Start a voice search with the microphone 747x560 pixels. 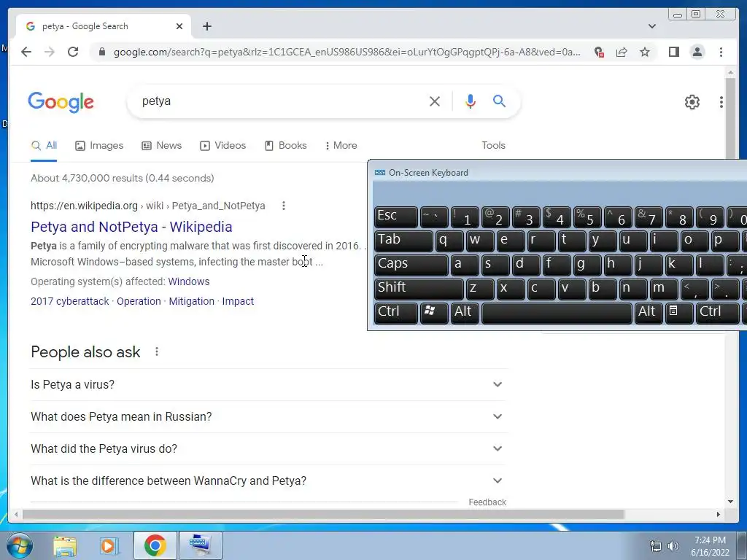click(x=471, y=101)
